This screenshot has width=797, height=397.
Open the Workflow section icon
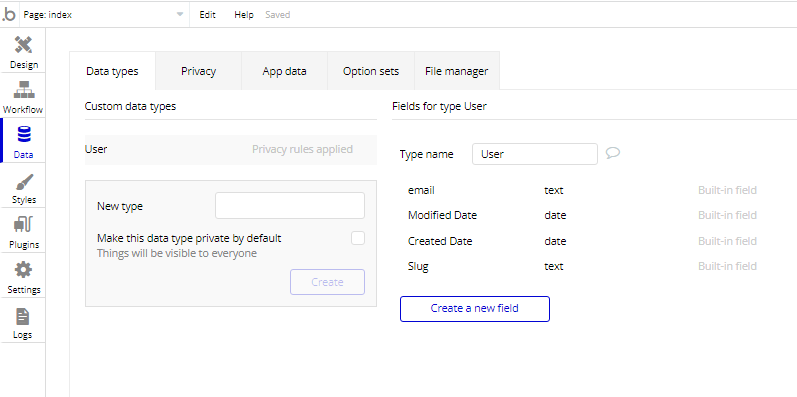click(x=23, y=90)
